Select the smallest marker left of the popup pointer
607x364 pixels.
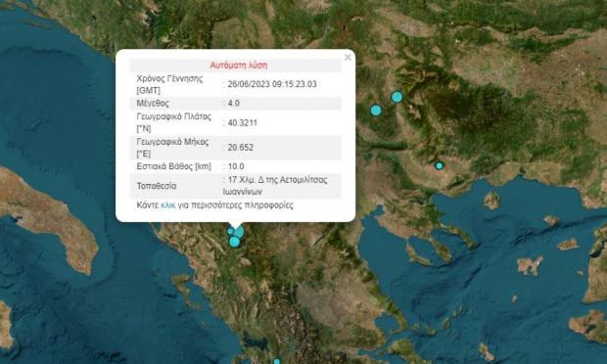[231, 231]
